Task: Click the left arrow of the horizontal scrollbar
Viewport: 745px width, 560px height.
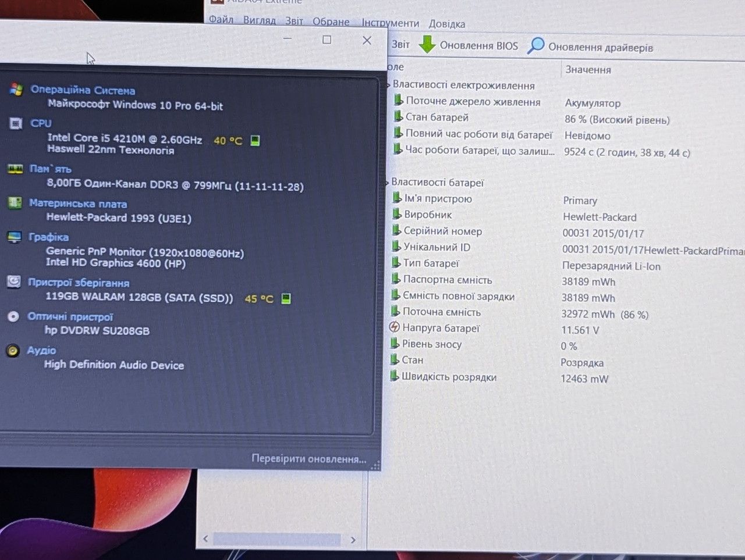Action: 205,539
